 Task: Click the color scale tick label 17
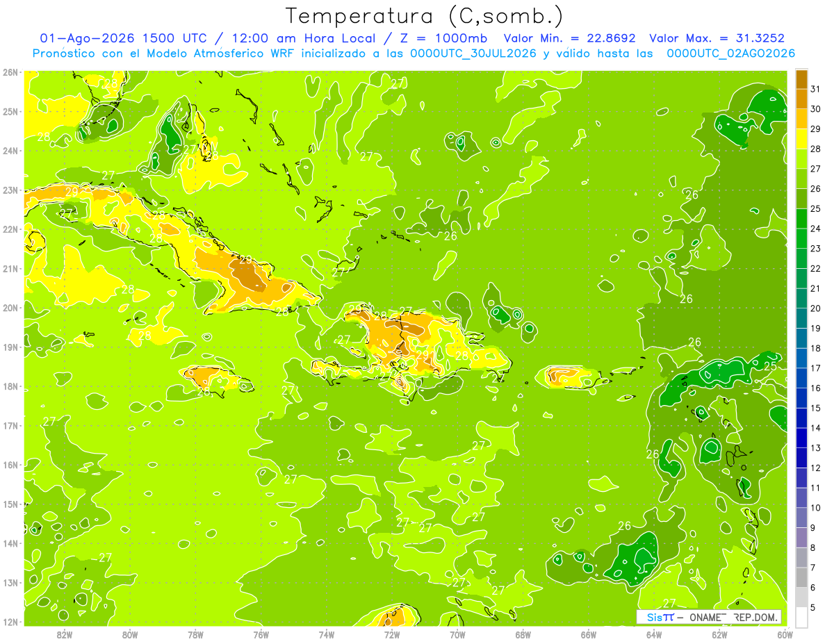pyautogui.click(x=816, y=368)
